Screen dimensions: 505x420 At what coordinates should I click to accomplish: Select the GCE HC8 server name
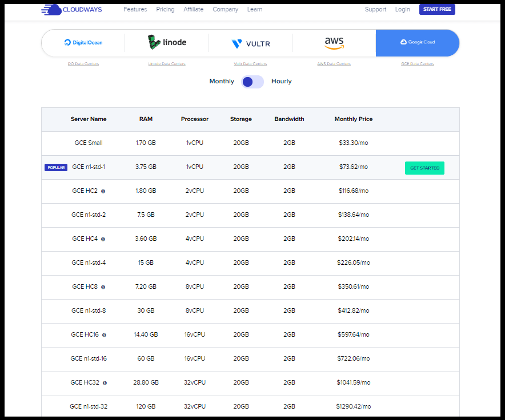(85, 287)
